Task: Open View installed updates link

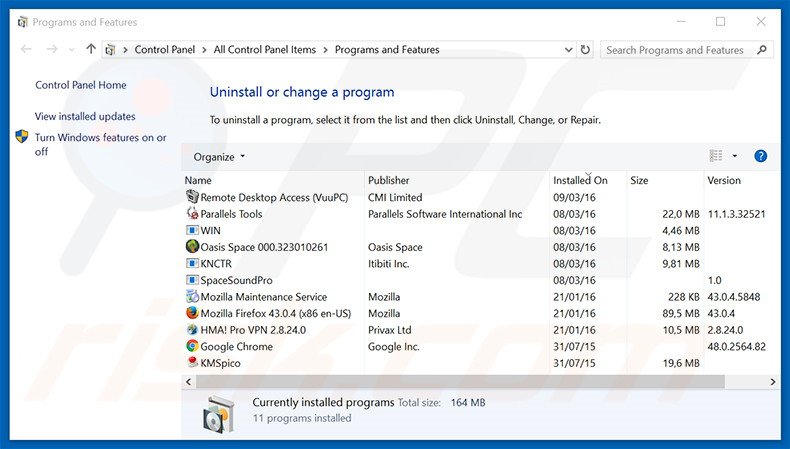Action: click(85, 116)
